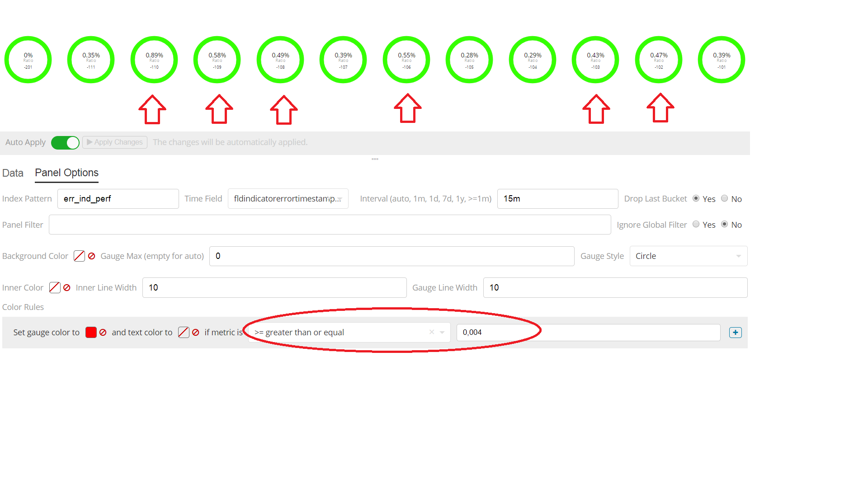Clear the Inner Color

click(67, 288)
